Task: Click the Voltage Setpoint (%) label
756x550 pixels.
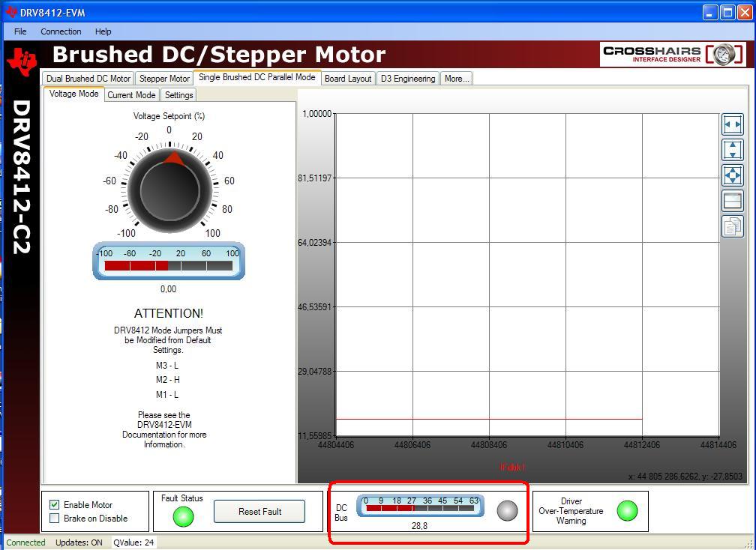Action: pos(169,116)
